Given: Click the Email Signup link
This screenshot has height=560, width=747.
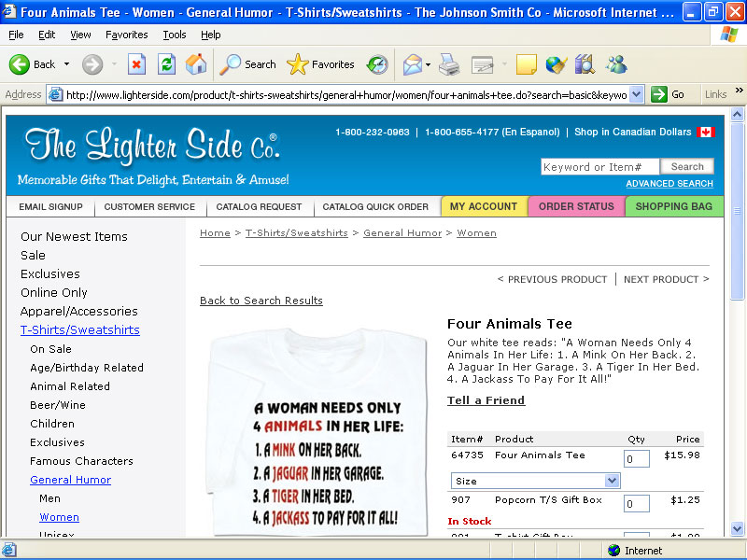Looking at the screenshot, I should point(50,206).
